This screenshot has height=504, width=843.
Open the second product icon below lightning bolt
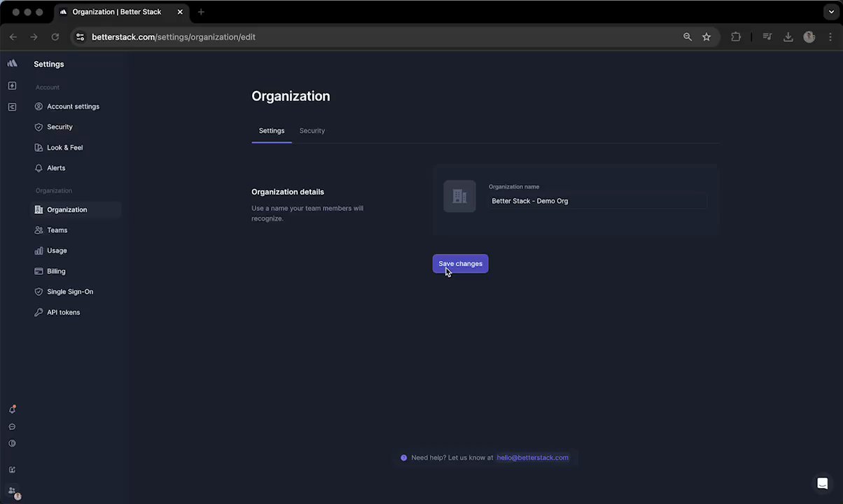click(12, 107)
